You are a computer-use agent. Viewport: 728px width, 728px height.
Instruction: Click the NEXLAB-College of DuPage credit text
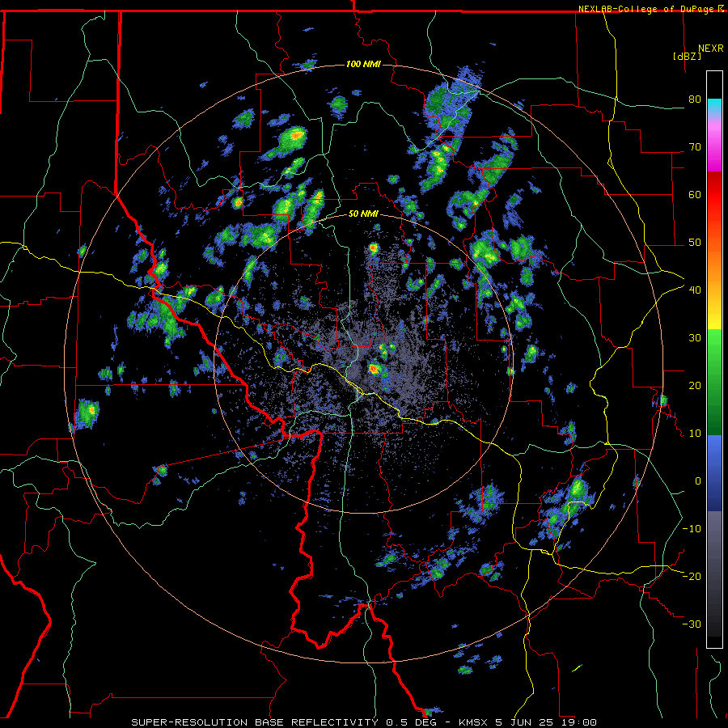647,9
